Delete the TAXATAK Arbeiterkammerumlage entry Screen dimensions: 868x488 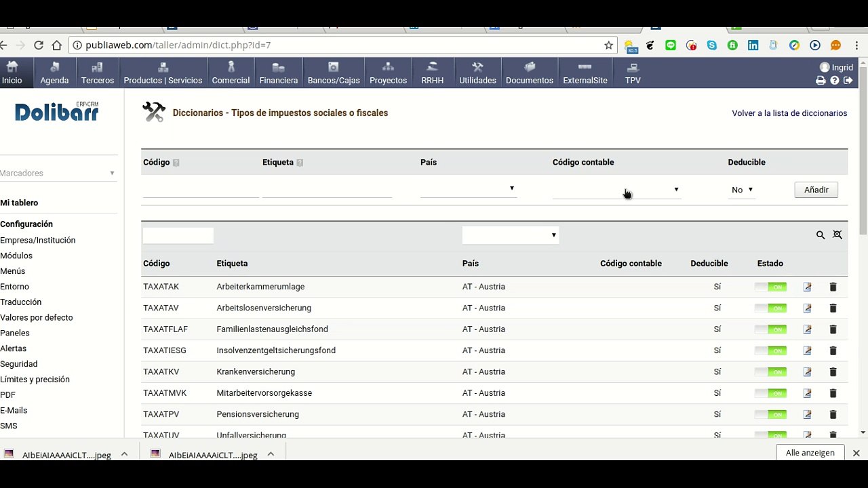[833, 287]
